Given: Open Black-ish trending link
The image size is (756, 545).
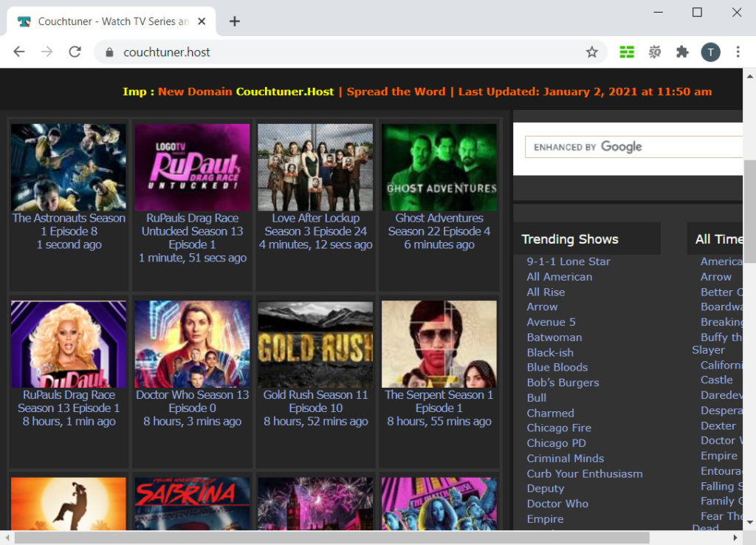Looking at the screenshot, I should click(x=550, y=352).
